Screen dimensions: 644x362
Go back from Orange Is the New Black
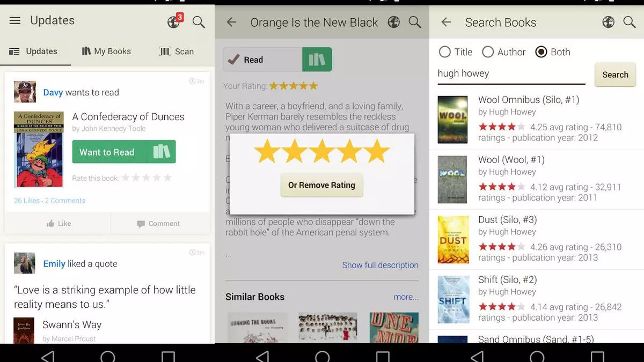point(231,23)
